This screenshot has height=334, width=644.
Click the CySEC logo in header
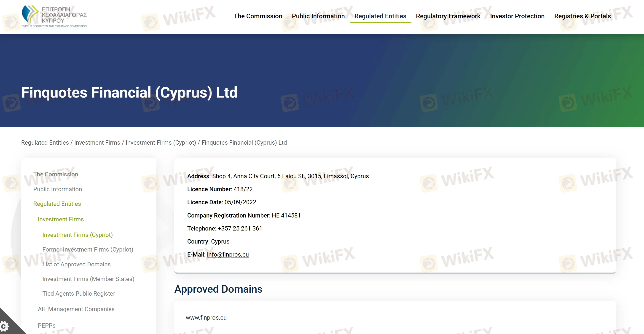(x=54, y=16)
